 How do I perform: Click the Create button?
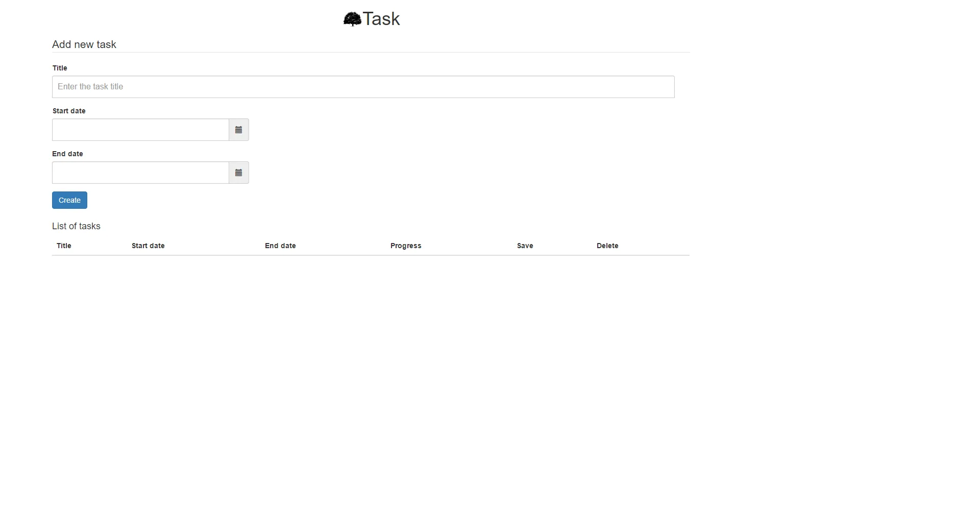point(69,200)
